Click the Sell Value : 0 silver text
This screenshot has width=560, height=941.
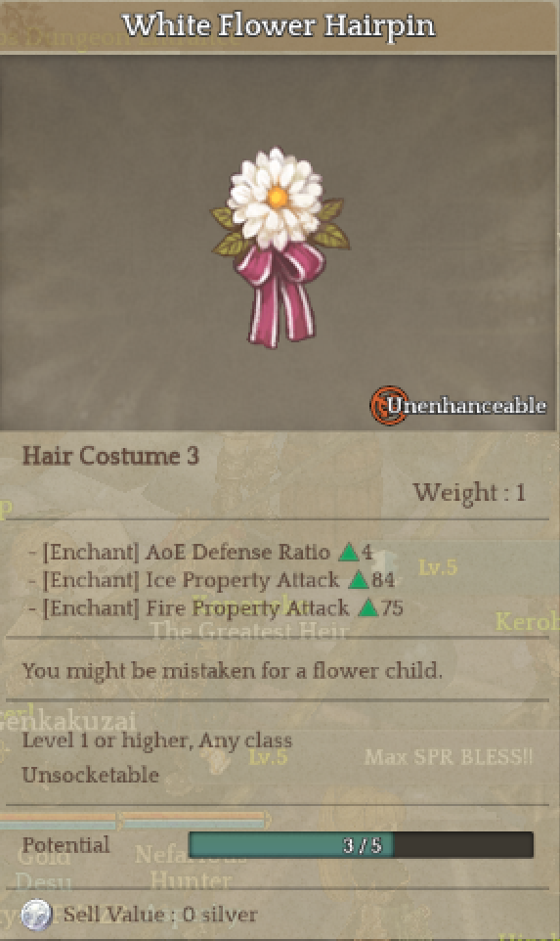[x=160, y=915]
